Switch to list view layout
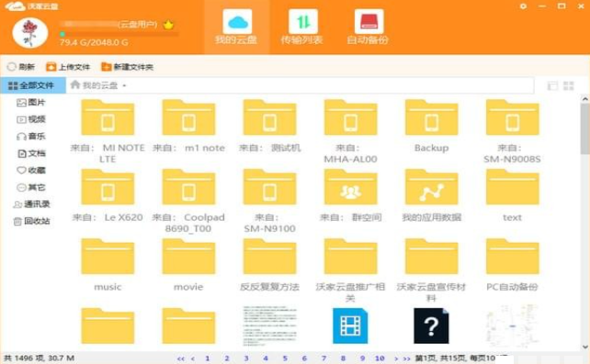Image resolution: width=590 pixels, height=364 pixels. [x=552, y=85]
